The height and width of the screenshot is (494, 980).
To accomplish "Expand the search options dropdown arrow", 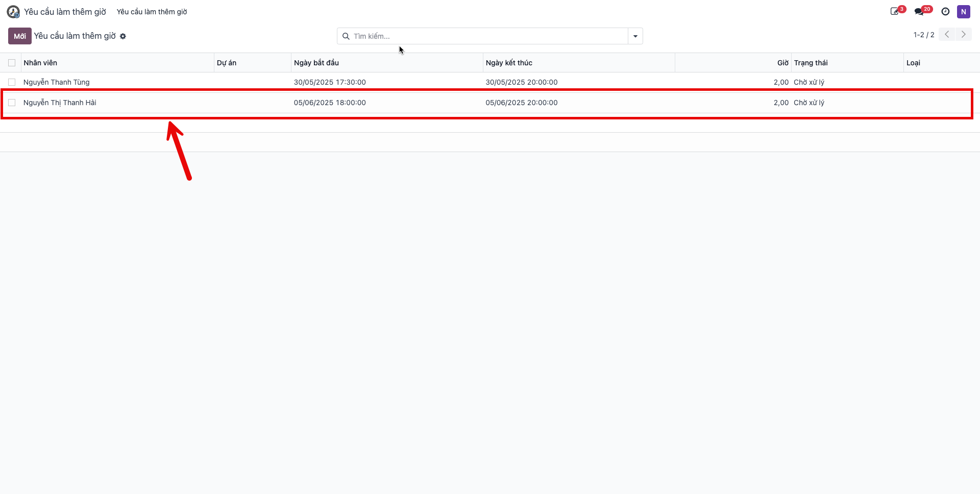I will point(635,36).
